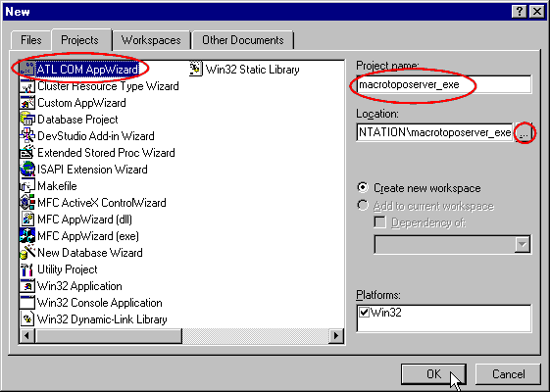Select the MFC AppWizard (exe) icon
The width and height of the screenshot is (550, 392).
click(27, 235)
